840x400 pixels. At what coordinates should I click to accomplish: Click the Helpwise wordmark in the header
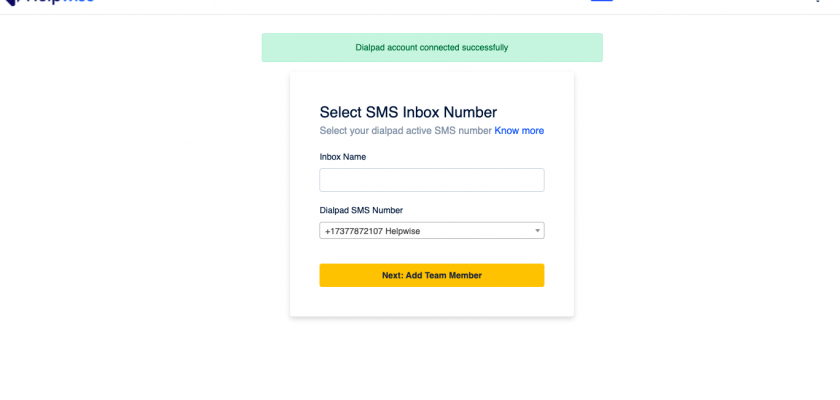(x=60, y=2)
